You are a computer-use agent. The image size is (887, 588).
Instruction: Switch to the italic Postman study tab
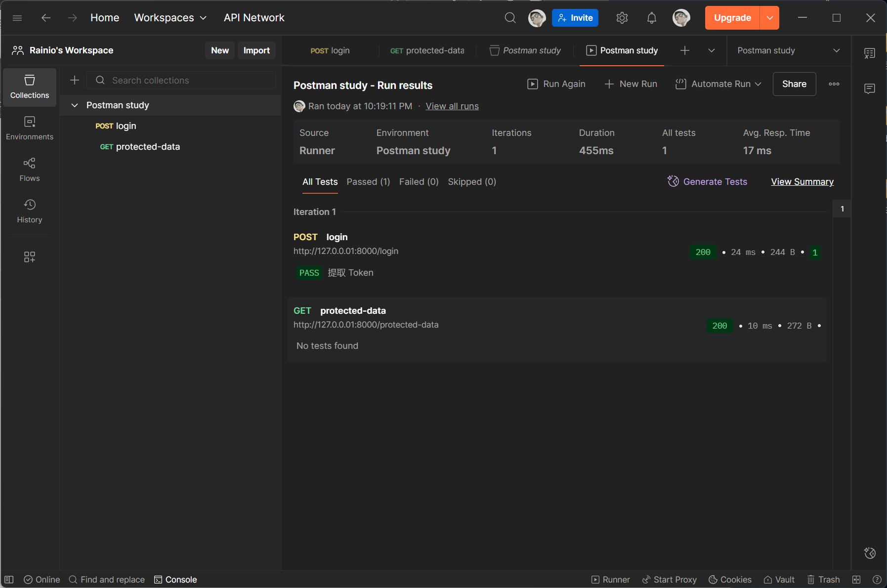pos(525,50)
